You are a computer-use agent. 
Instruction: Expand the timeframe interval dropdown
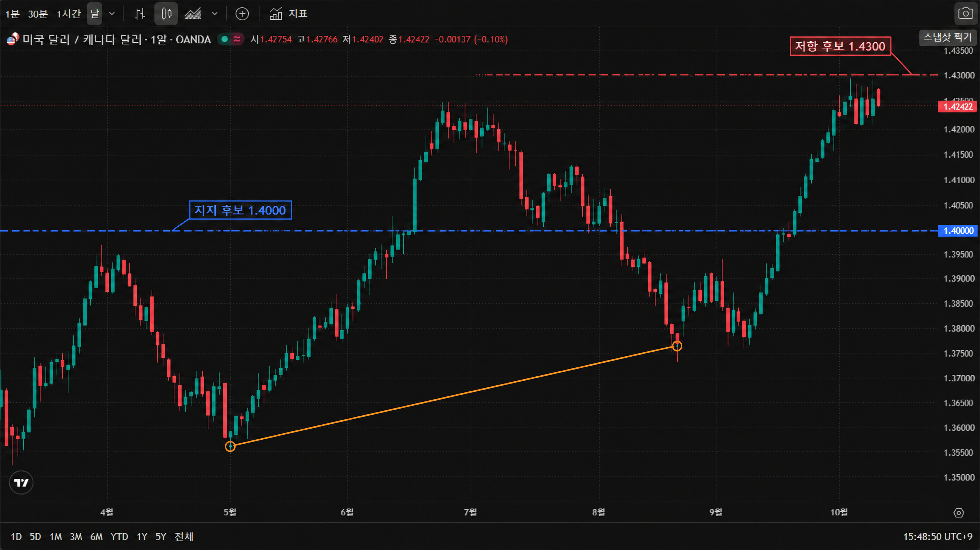[112, 14]
